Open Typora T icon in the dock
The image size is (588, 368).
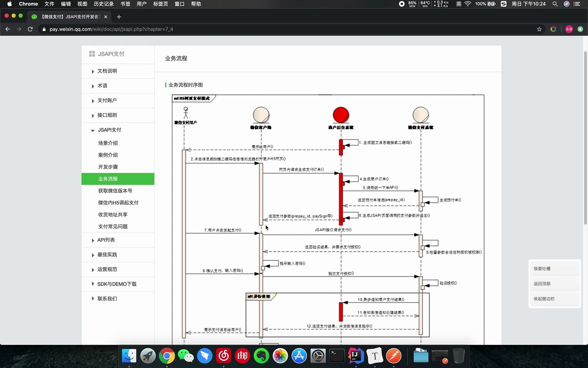pos(375,356)
